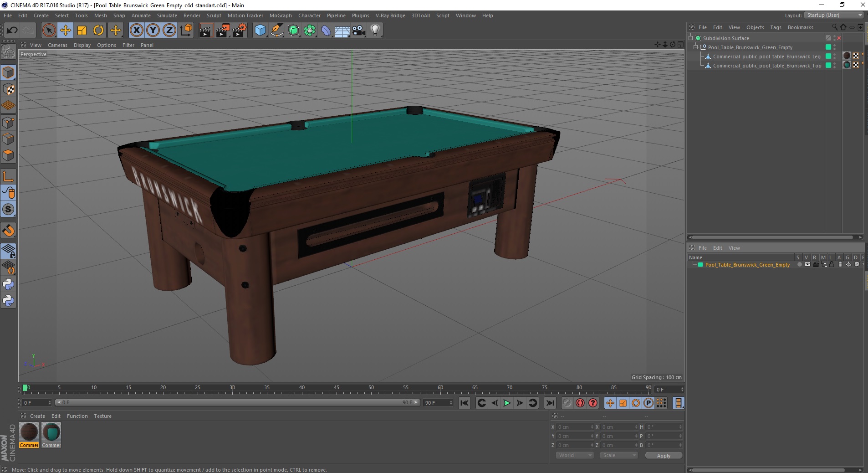The height and width of the screenshot is (473, 868).
Task: Activate the Move tool in the toolbar
Action: 66,31
